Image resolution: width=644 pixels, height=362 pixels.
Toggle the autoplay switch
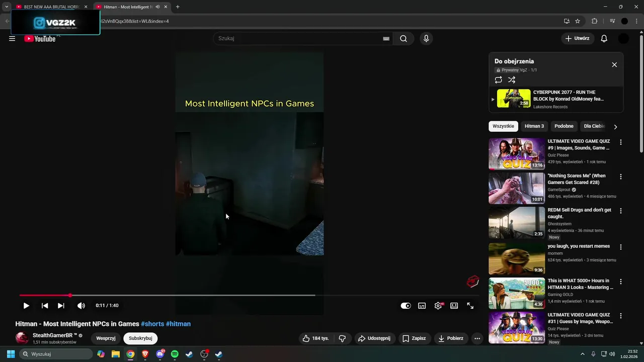(406, 306)
